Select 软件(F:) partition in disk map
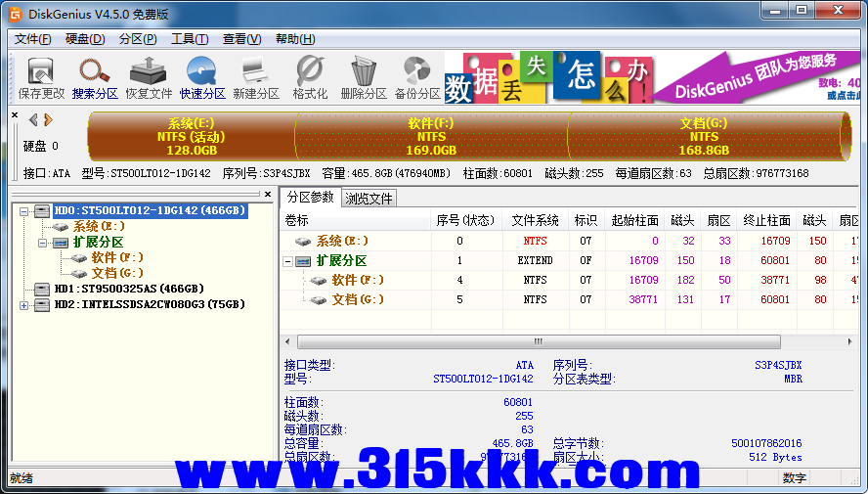 (431, 136)
